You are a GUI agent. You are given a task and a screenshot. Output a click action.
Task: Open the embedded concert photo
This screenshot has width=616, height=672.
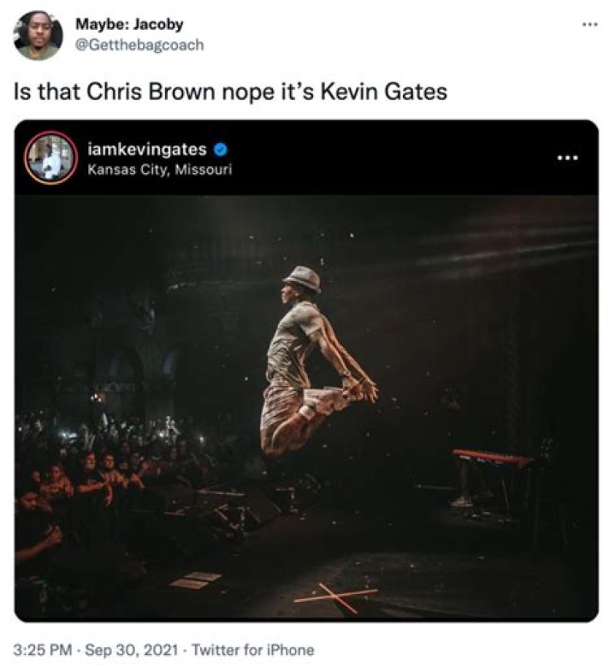click(x=306, y=407)
